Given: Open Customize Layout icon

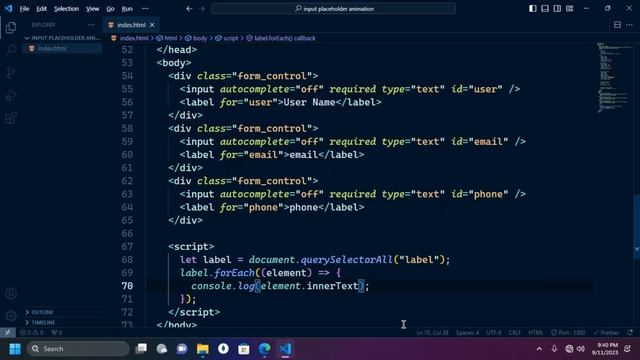Looking at the screenshot, I should point(570,9).
